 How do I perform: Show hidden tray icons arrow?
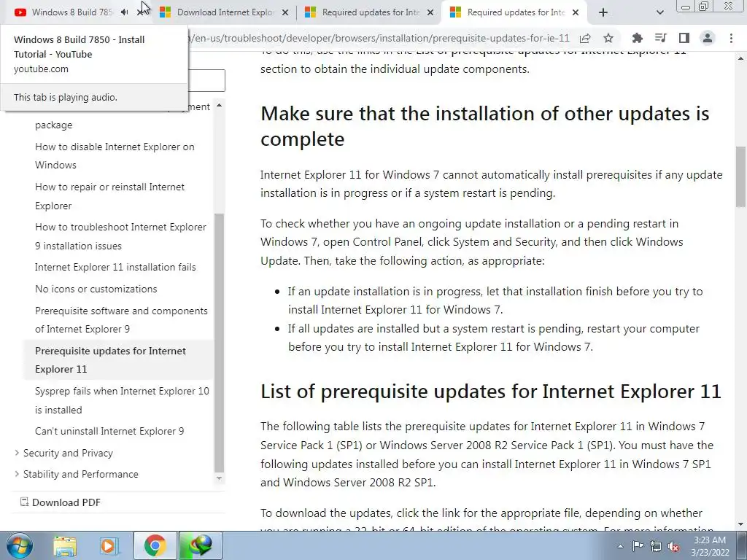tap(620, 546)
